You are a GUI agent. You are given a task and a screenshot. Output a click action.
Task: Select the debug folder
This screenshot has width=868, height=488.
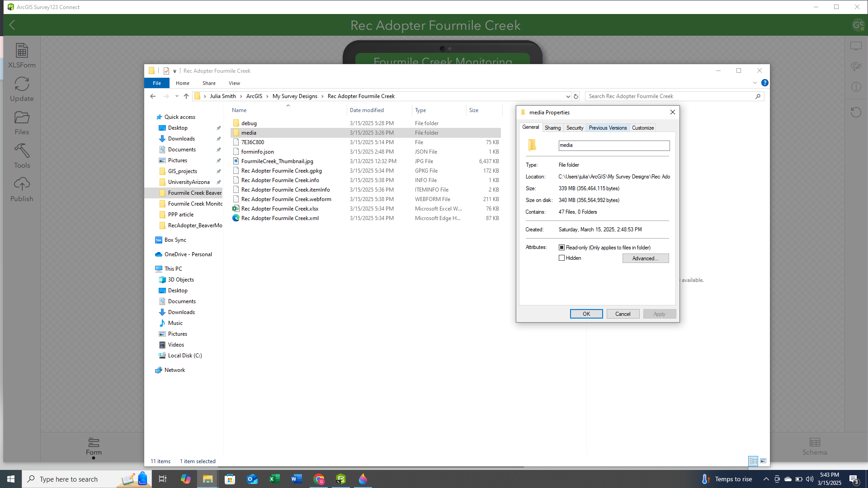tap(366, 123)
